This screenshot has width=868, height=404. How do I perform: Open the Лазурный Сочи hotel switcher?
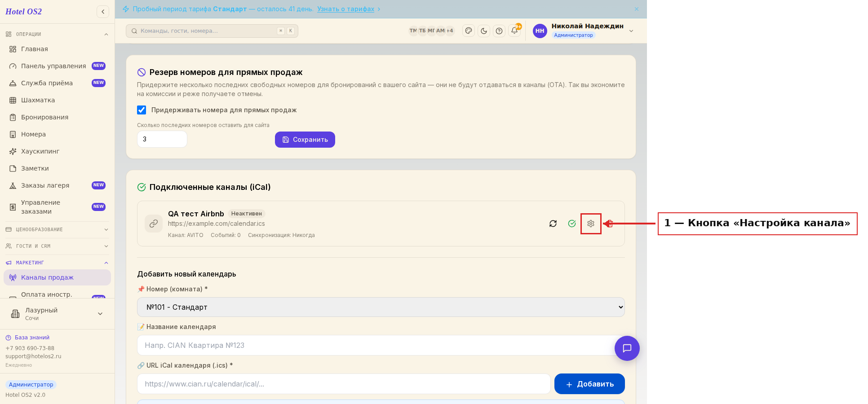tap(57, 314)
